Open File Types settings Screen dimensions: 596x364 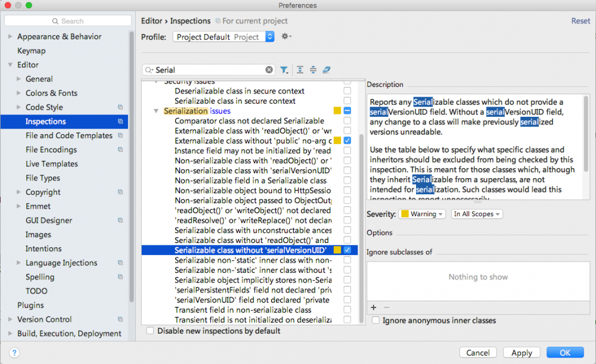click(42, 178)
